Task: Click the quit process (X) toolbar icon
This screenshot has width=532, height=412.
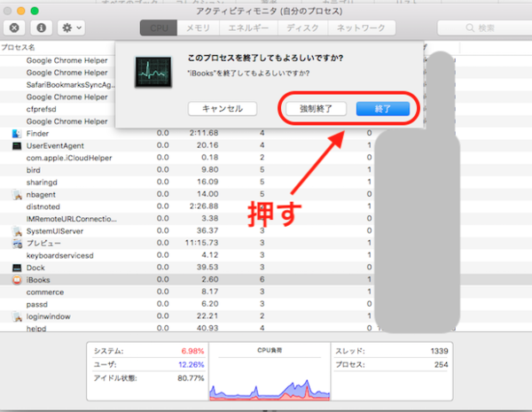Action: (14, 27)
